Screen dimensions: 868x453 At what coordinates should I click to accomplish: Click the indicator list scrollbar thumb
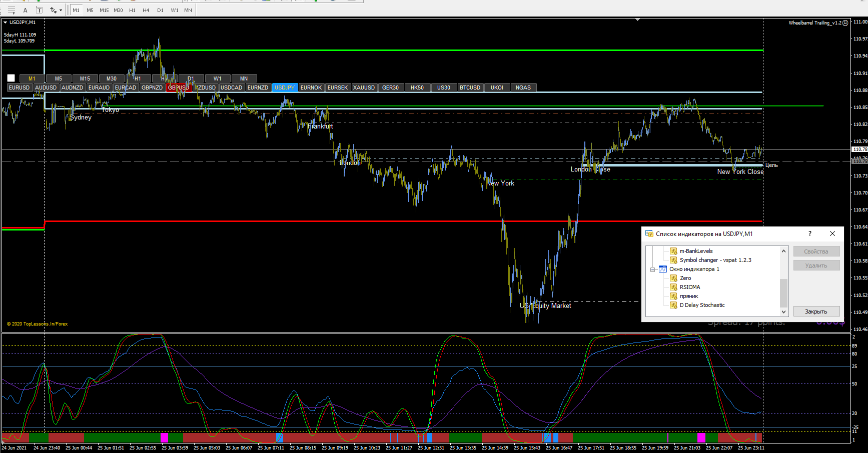coord(783,293)
